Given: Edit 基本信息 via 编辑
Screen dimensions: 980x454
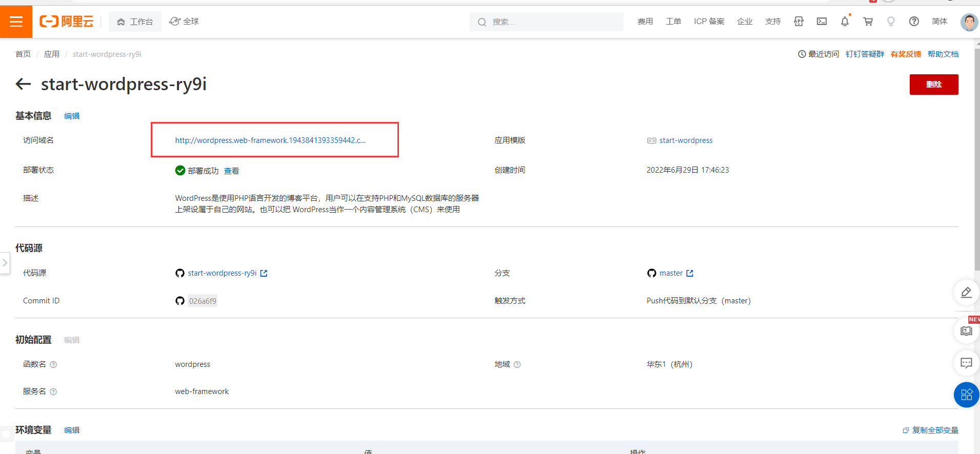Looking at the screenshot, I should click(72, 116).
